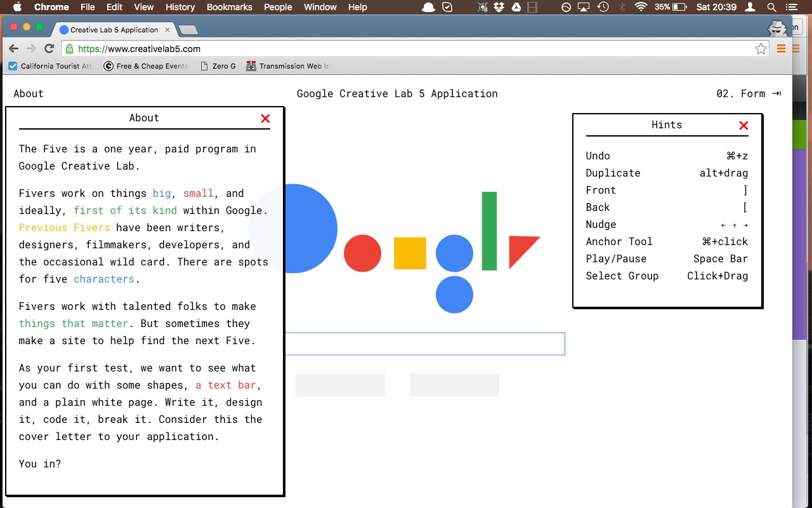Click the hat-shaped menu bar icon

point(429,7)
